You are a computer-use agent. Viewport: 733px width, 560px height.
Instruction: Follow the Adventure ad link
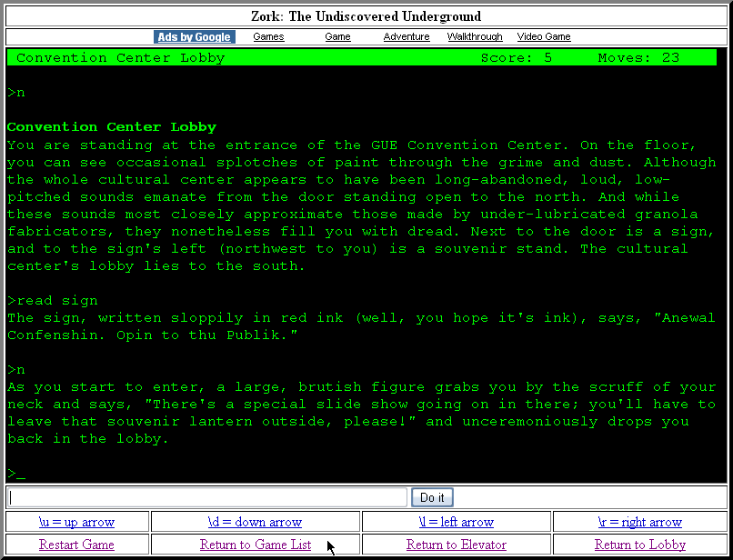407,37
